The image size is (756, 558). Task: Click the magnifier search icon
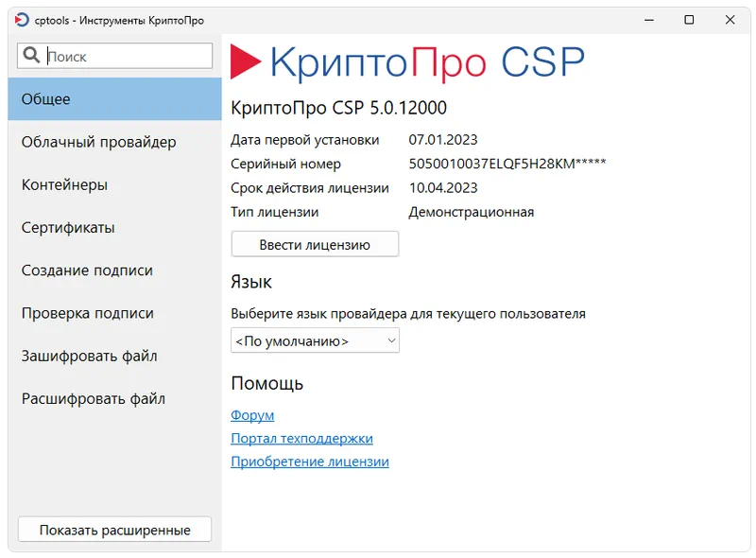tap(31, 55)
